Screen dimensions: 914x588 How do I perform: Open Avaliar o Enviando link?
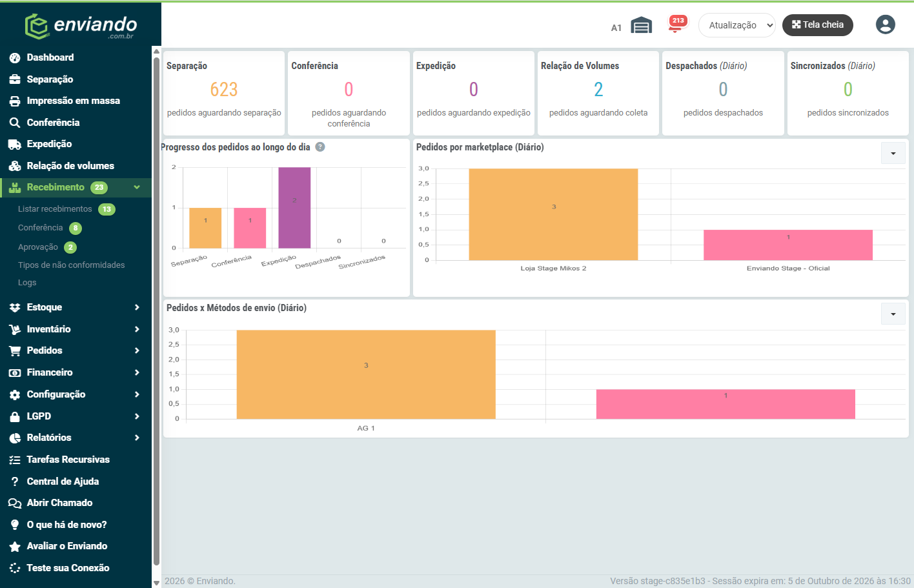[67, 546]
